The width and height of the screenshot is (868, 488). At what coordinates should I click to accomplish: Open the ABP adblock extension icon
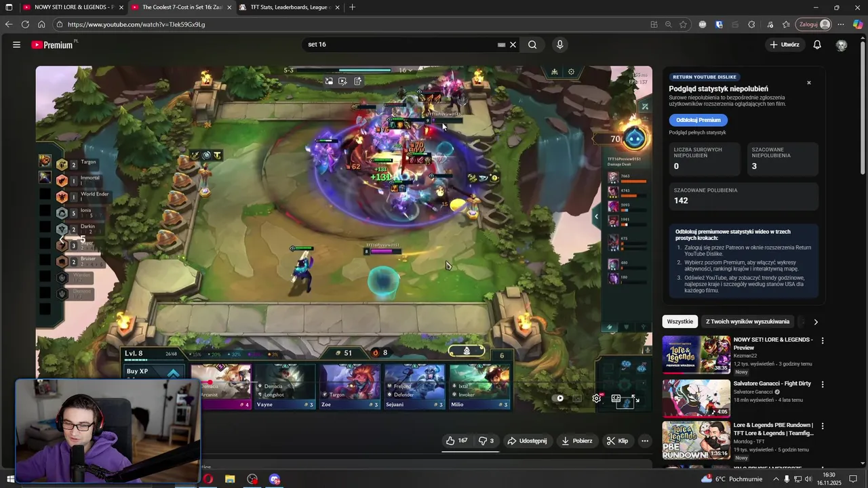[x=703, y=24]
